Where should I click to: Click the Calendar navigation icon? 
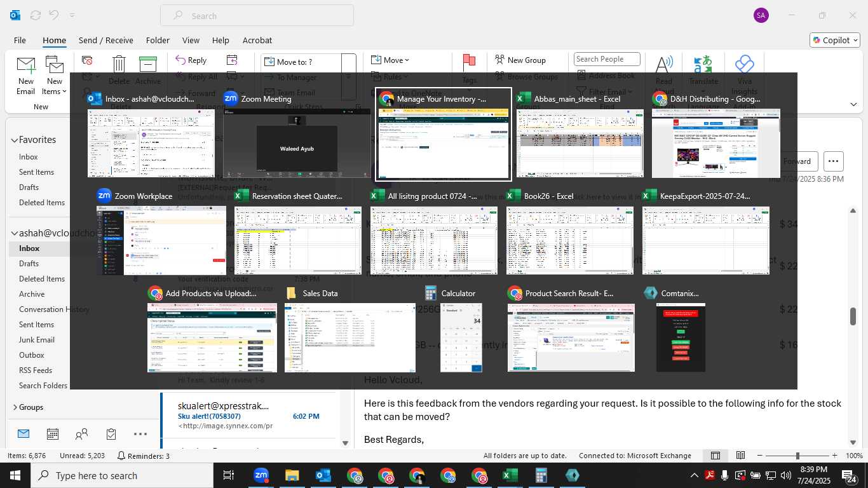pos(53,434)
